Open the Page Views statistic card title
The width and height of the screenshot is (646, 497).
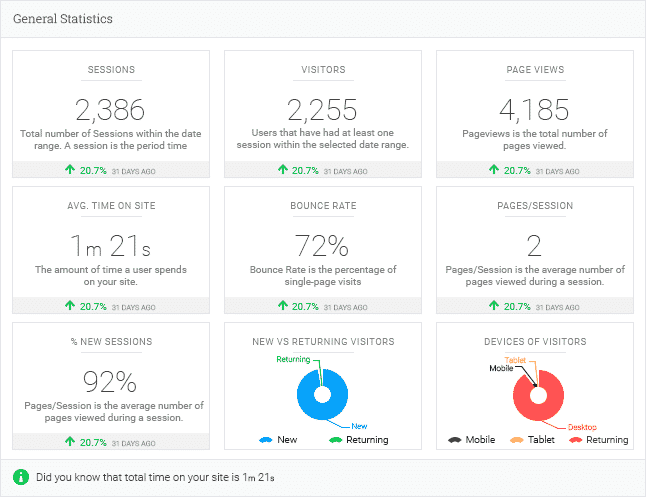point(535,70)
